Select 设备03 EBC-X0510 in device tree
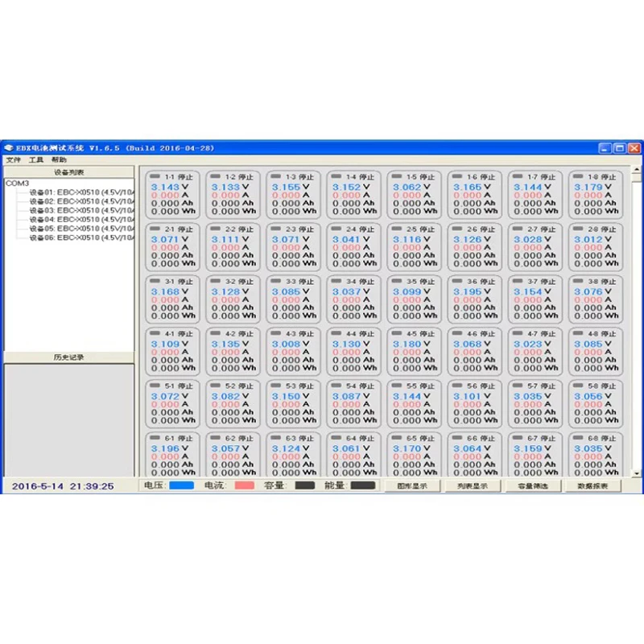Screen dimensions: 644x644 click(x=82, y=210)
